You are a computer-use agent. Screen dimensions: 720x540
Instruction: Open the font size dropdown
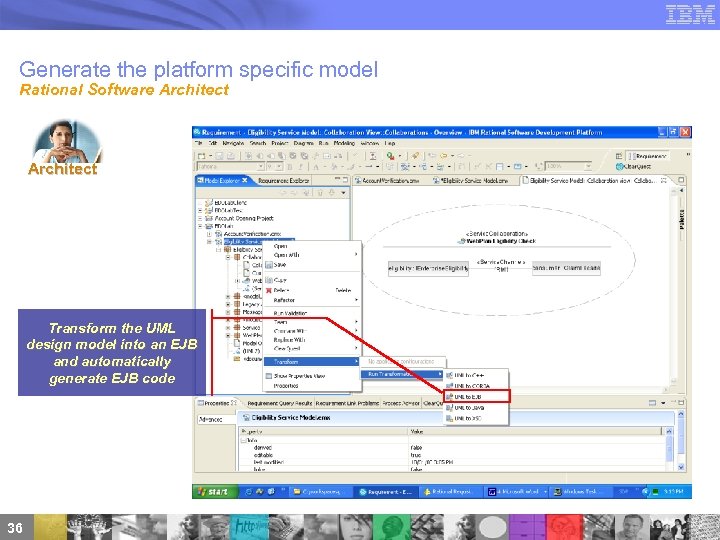pyautogui.click(x=281, y=167)
